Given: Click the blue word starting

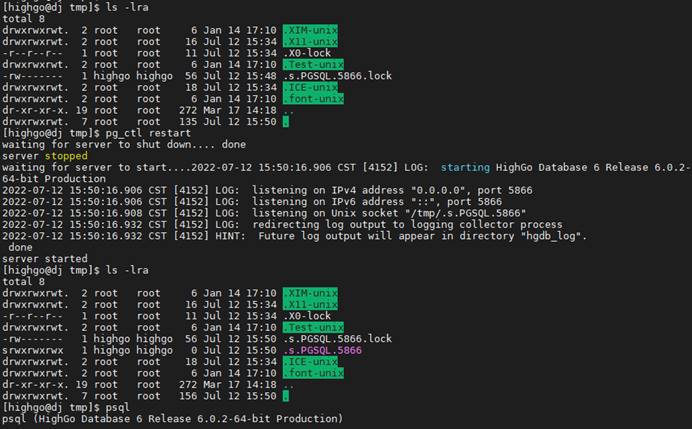Looking at the screenshot, I should tap(465, 168).
